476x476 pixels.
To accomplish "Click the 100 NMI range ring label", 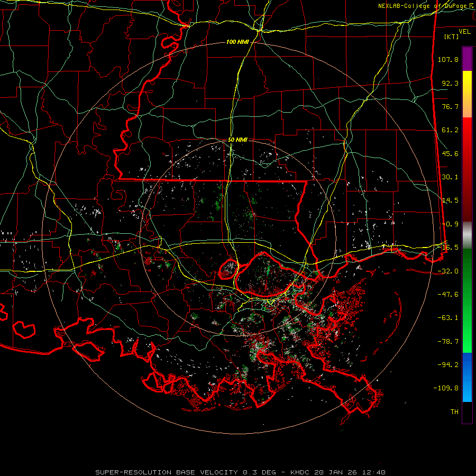I will click(237, 42).
